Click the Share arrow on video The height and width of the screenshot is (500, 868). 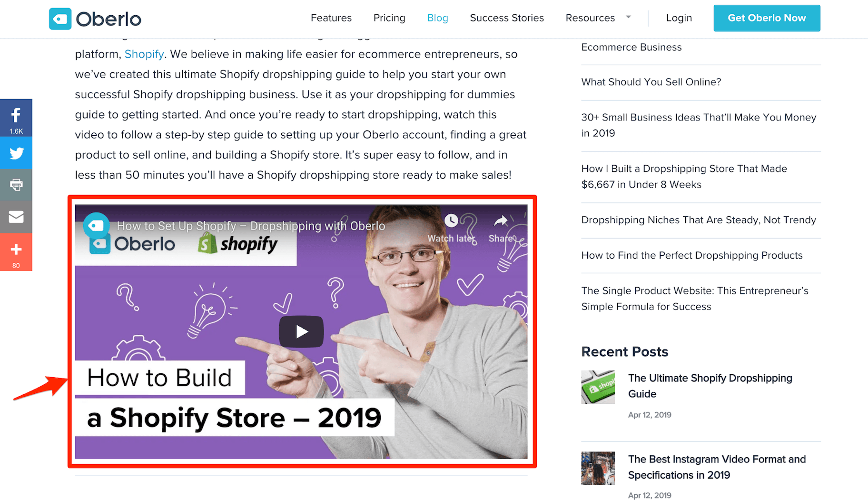tap(501, 221)
